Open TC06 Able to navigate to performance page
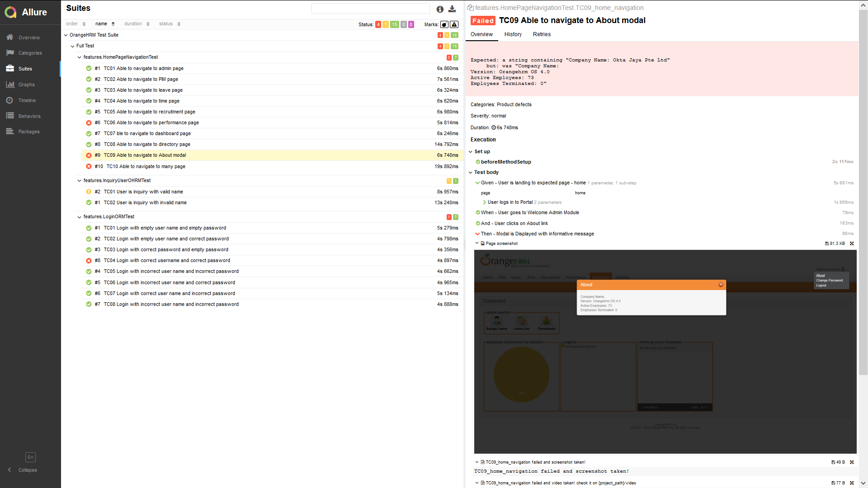Image resolution: width=868 pixels, height=488 pixels. pos(272,122)
